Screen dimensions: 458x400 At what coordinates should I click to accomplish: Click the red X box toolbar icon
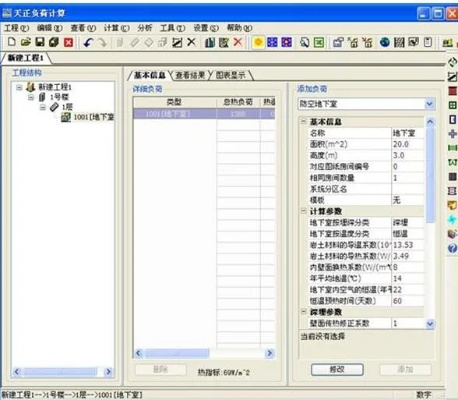point(68,42)
